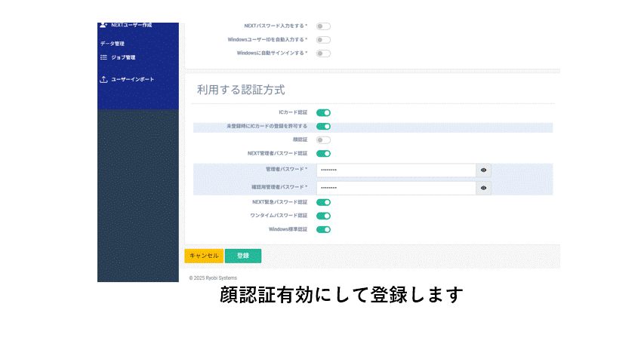Click the データ管理 sidebar heading
This screenshot has width=644, height=362.
112,44
